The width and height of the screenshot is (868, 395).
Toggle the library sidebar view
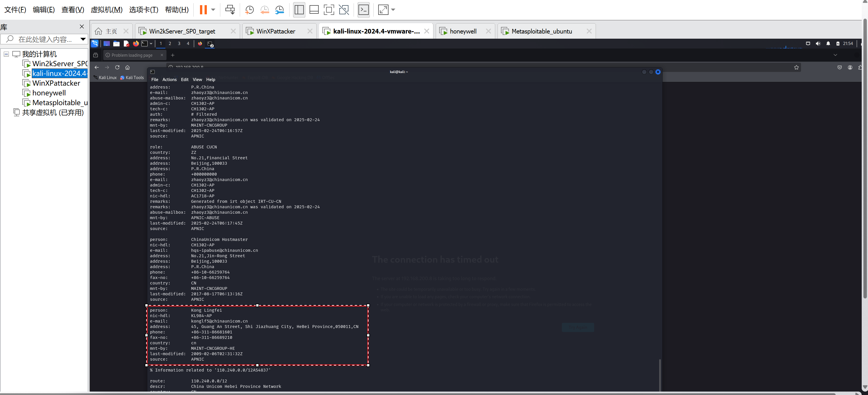(x=299, y=9)
